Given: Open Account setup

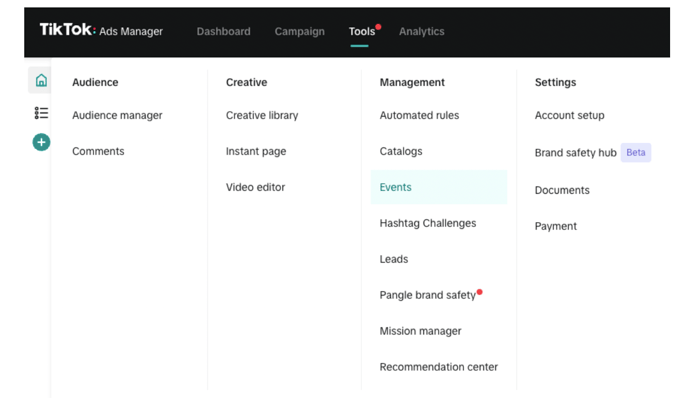Looking at the screenshot, I should (x=570, y=115).
